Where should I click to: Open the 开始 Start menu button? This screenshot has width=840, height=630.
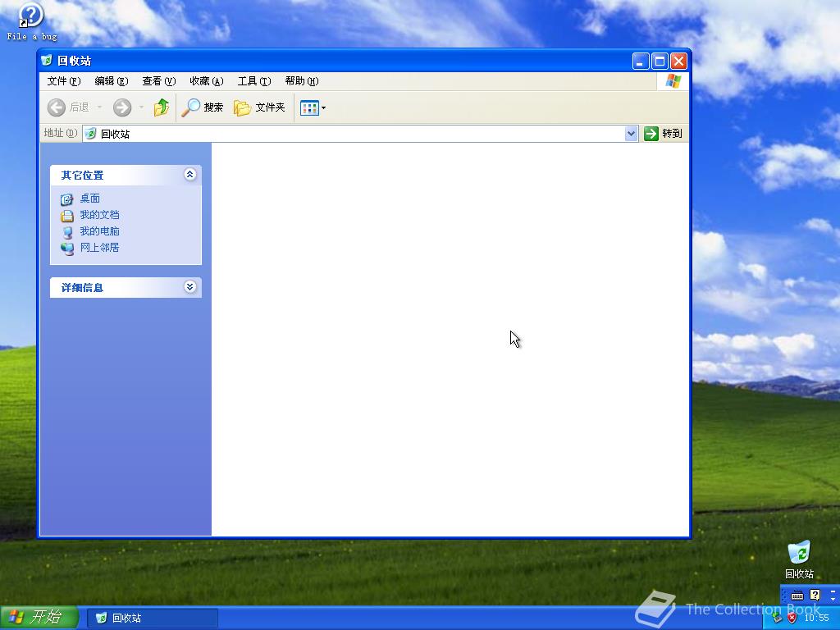39,617
